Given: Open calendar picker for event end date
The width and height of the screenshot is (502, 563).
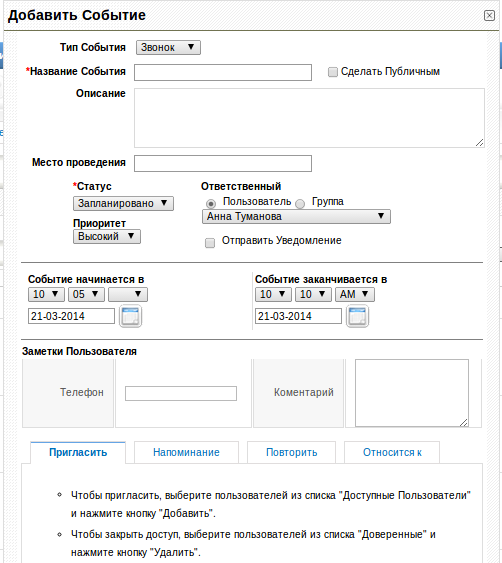Looking at the screenshot, I should (357, 316).
